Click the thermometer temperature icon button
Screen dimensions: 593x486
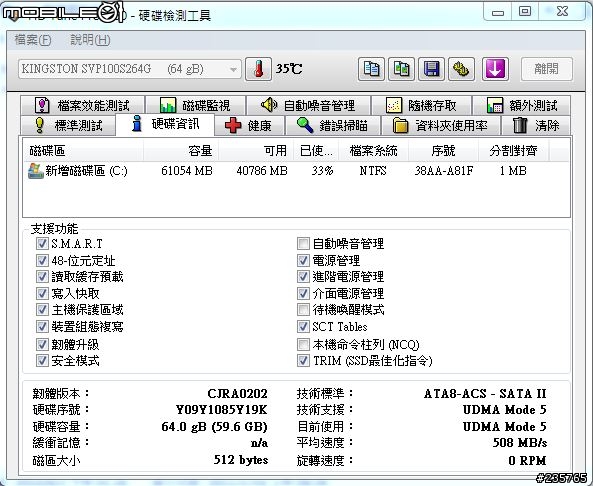258,69
